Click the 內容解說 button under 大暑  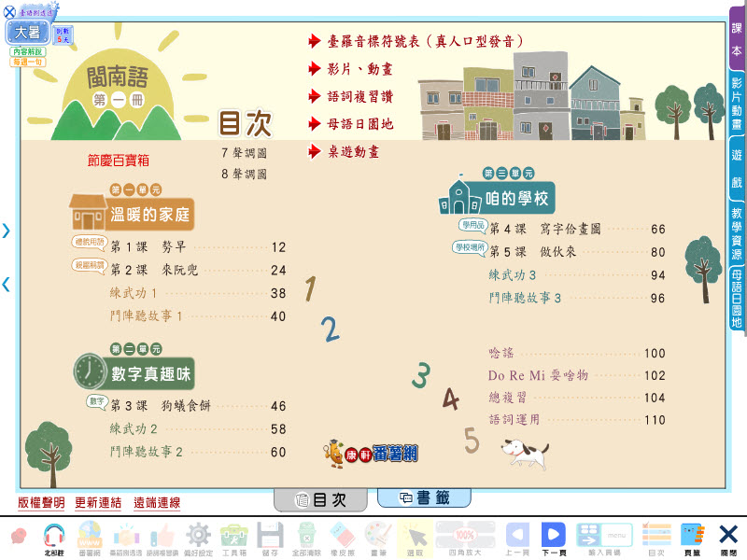[x=27, y=51]
